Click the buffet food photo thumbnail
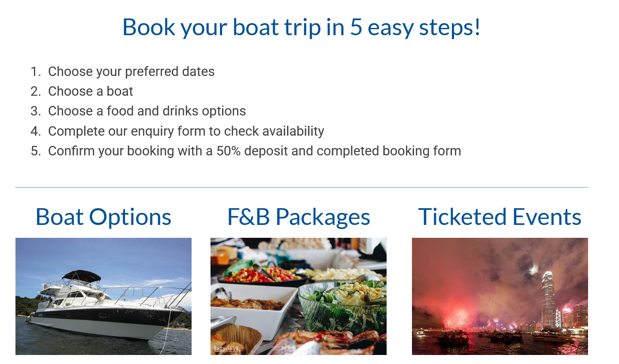The height and width of the screenshot is (364, 619). (299, 296)
